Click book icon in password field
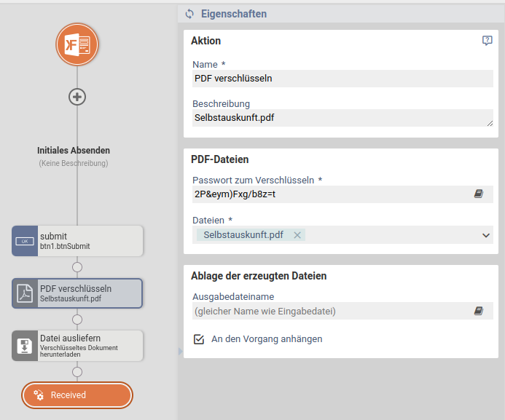This screenshot has height=420, width=505. click(x=479, y=194)
